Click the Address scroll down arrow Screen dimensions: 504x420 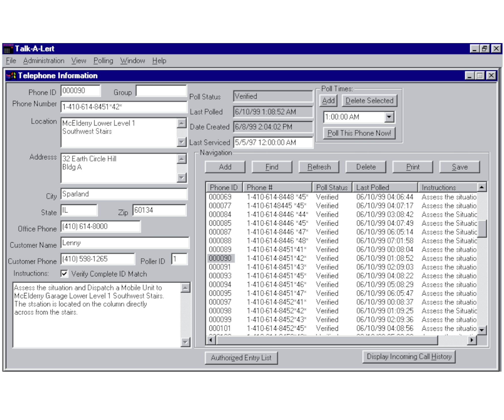[182, 178]
